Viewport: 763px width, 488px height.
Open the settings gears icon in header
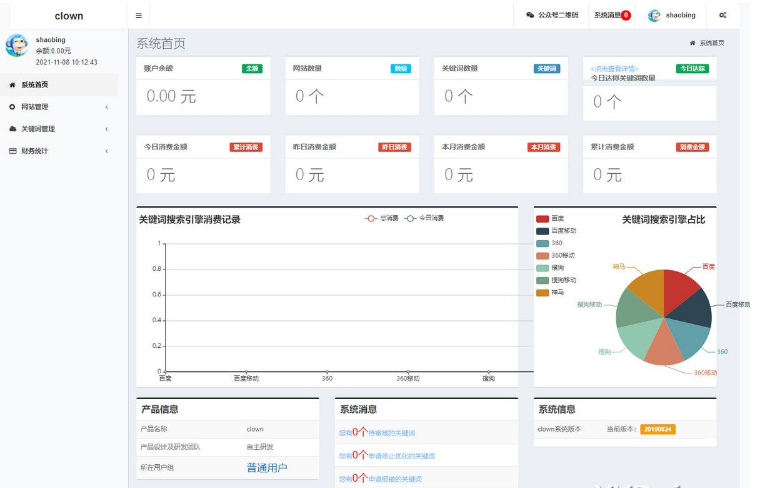coord(722,16)
